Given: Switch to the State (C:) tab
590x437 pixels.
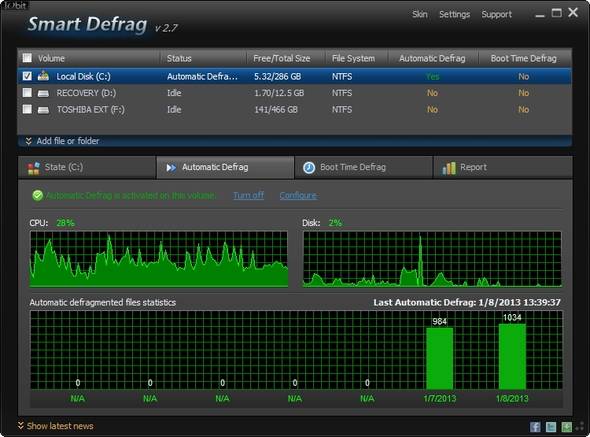Looking at the screenshot, I should [87, 167].
